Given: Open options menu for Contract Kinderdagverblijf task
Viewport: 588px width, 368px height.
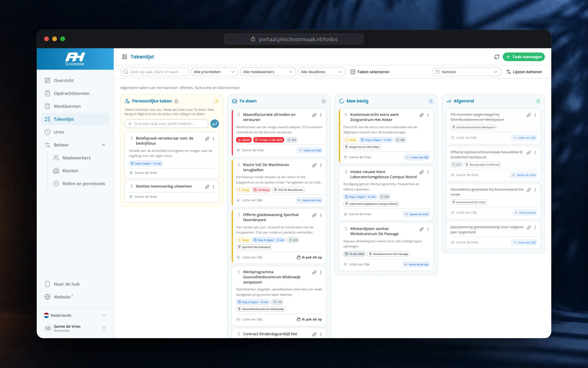Looking at the screenshot, I should [321, 334].
